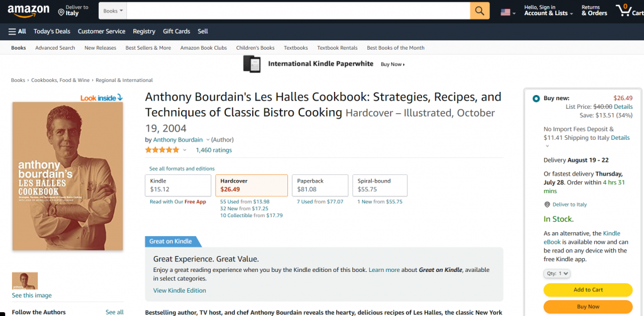
Task: Choose the Kindle format option
Action: point(178,185)
